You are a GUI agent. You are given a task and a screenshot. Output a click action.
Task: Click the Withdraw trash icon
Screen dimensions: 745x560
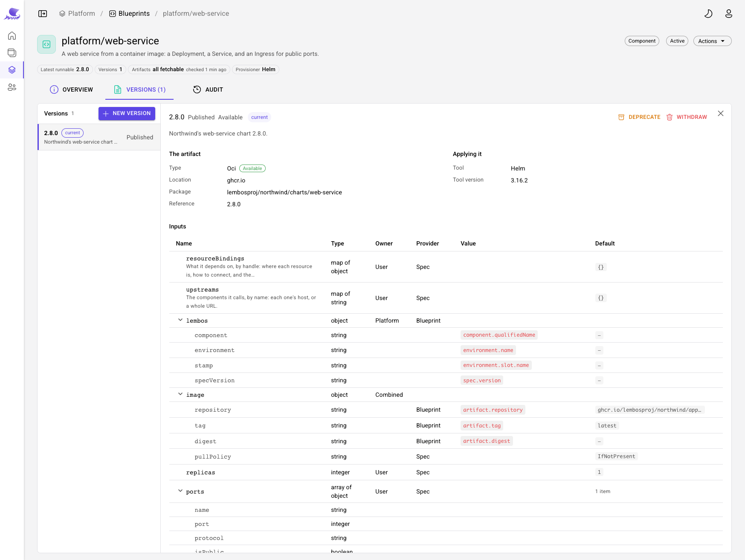(670, 117)
